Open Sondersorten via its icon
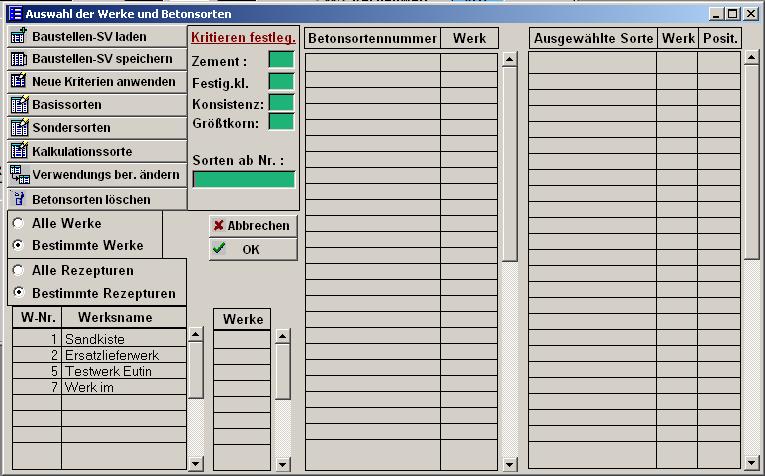Viewport: 765px width, 476px height. (19, 128)
